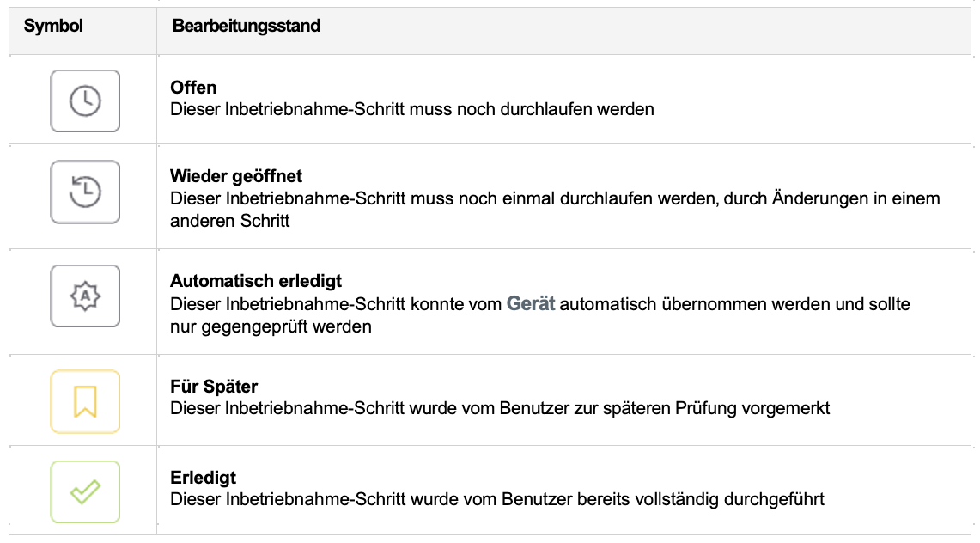Click the text 'nur gegengeprüft werden'
980x543 pixels.
click(x=271, y=326)
